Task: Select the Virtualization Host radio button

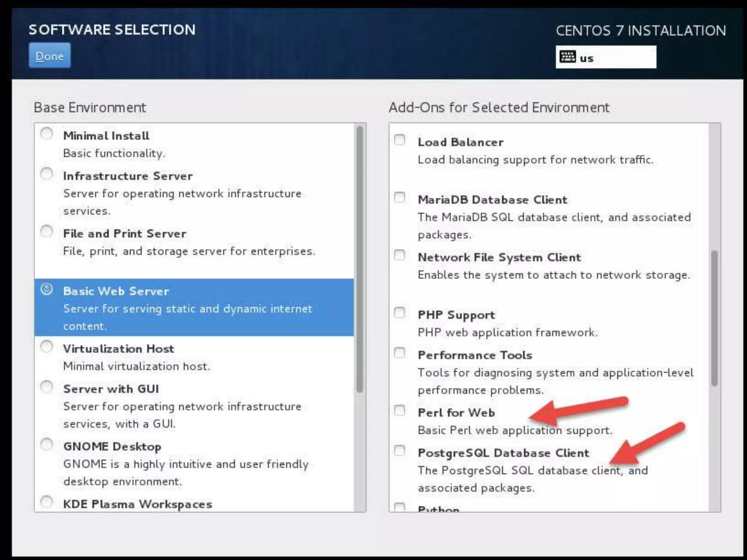Action: point(47,347)
